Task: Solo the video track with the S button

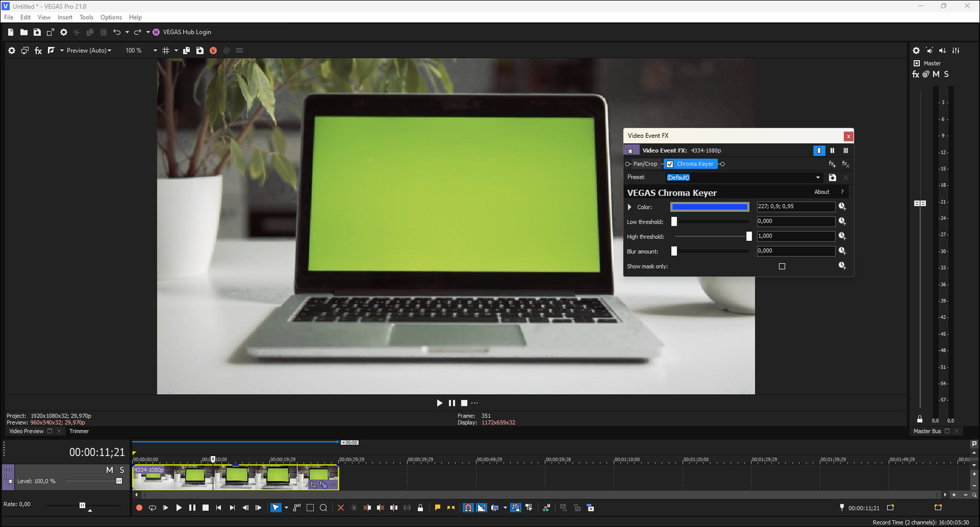Action: [x=122, y=470]
